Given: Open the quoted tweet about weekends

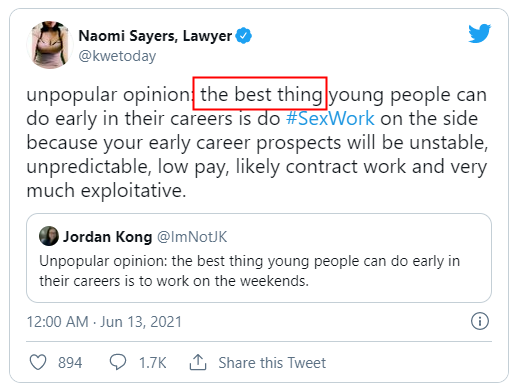Looking at the screenshot, I should coord(259,258).
